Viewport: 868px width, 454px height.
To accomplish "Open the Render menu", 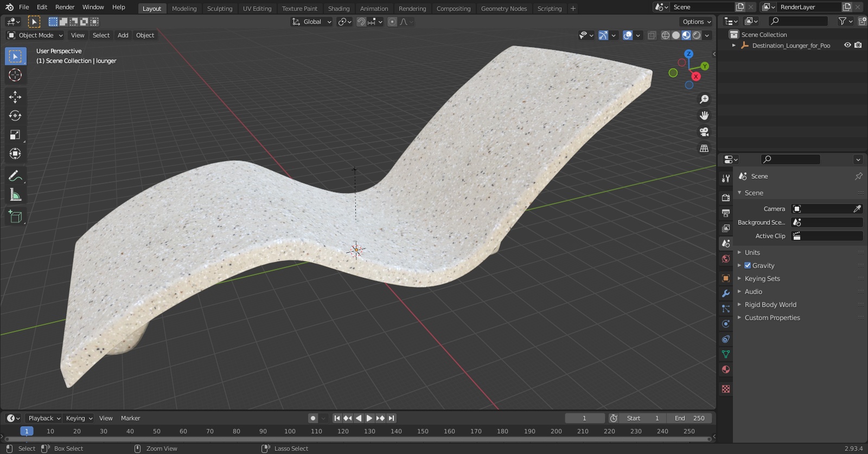I will click(65, 7).
